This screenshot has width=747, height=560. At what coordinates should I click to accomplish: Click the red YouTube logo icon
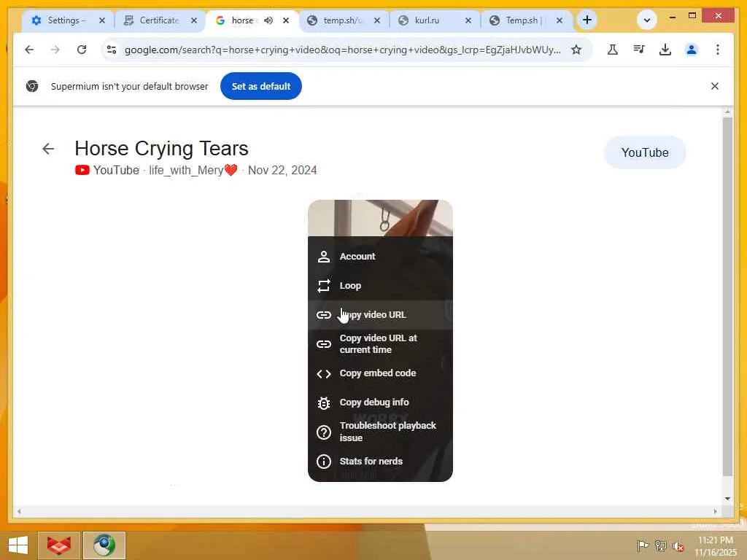pos(82,170)
